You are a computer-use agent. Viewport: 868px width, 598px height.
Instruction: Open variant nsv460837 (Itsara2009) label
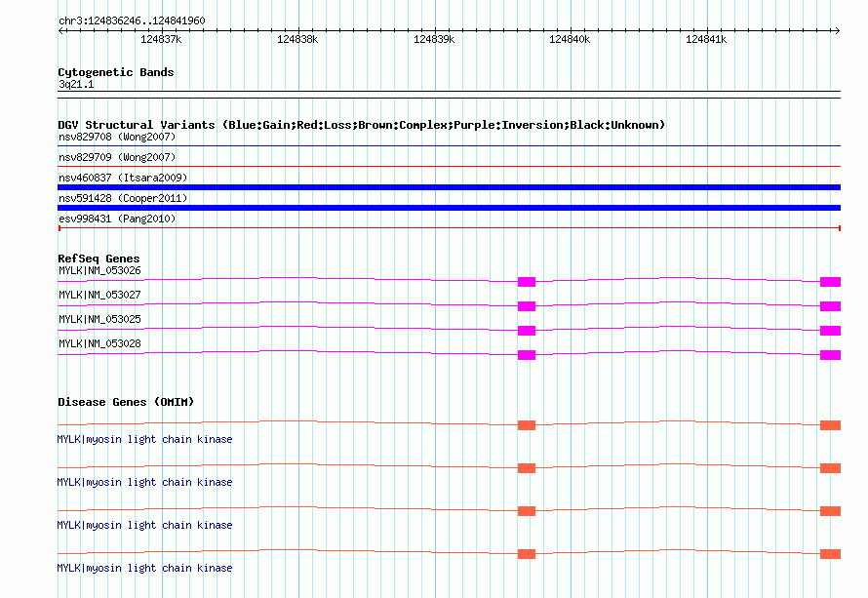(x=123, y=178)
